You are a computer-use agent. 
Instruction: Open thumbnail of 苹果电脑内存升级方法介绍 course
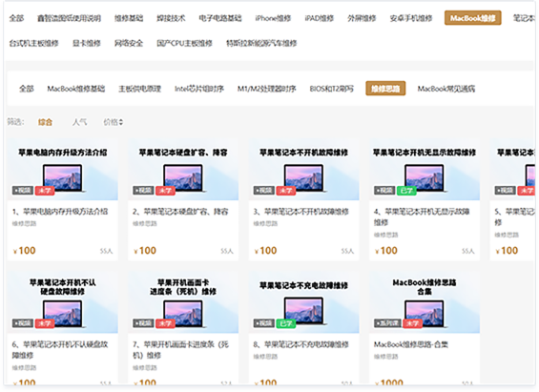pos(63,170)
